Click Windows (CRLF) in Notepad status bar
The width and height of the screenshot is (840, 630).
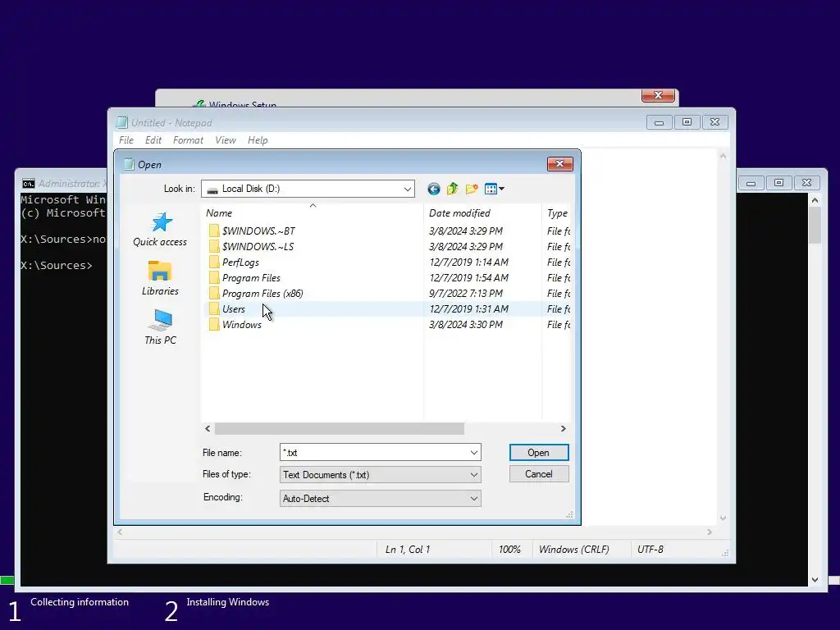(x=573, y=549)
